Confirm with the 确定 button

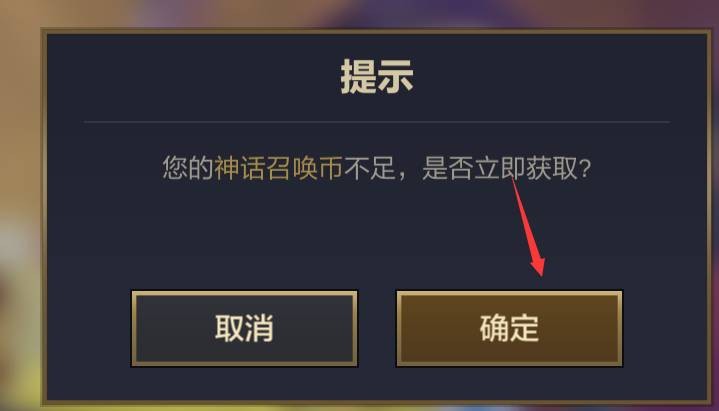point(509,328)
